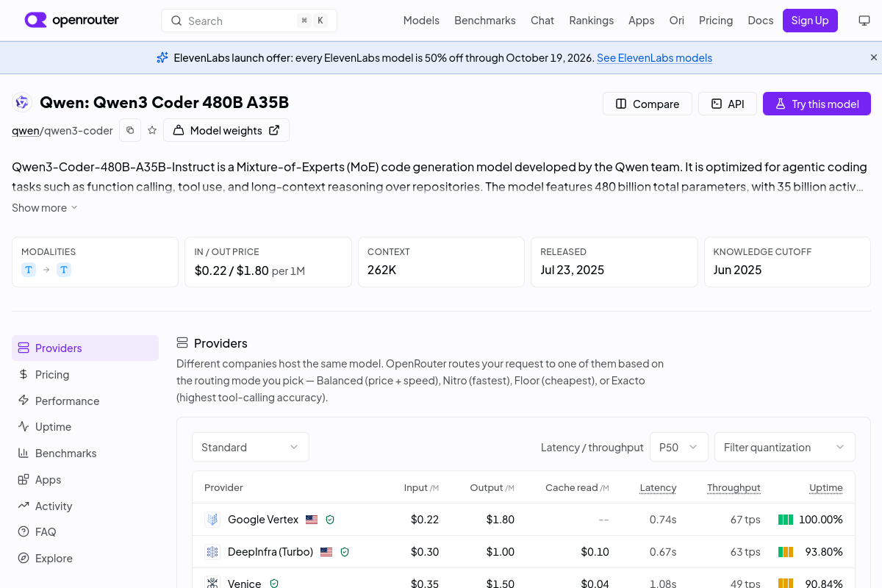
Task: Open the API button
Action: [728, 104]
